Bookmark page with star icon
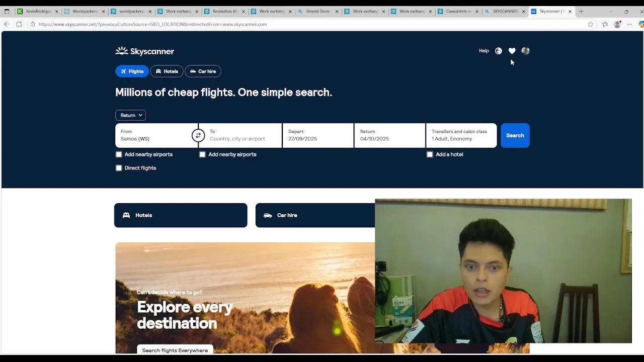 pos(591,24)
